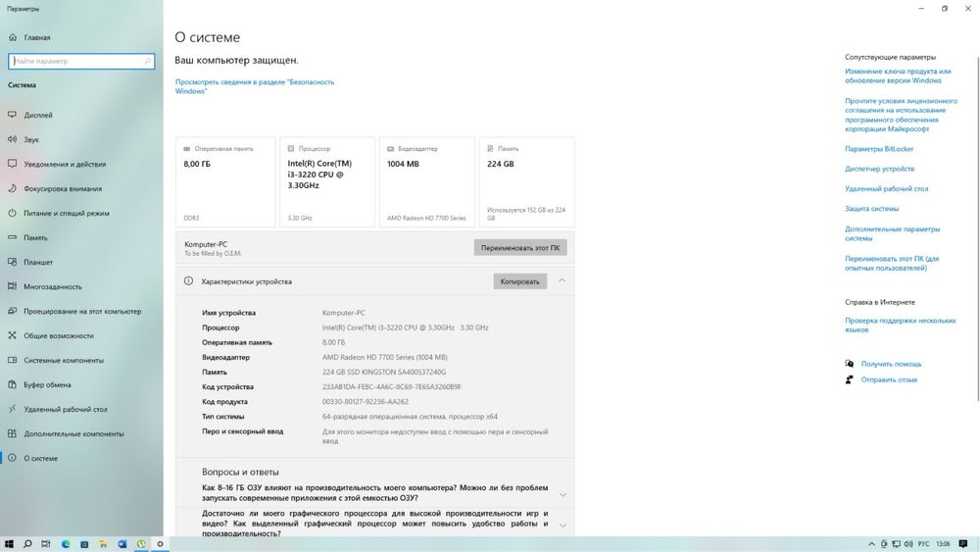
Task: Open Диспетчер устройств link
Action: [x=879, y=169]
